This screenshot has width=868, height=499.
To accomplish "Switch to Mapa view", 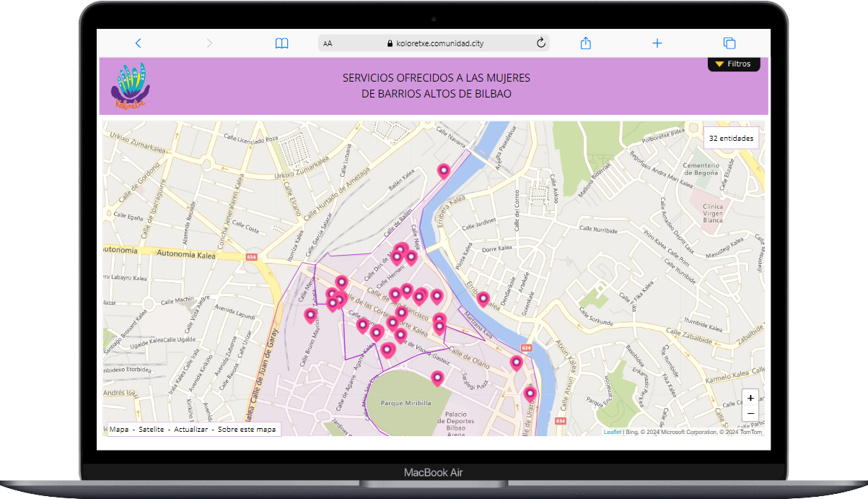I will pyautogui.click(x=119, y=430).
